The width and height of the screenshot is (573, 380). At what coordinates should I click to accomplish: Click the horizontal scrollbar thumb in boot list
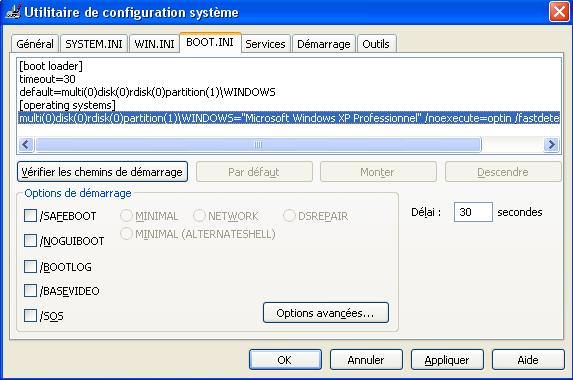coord(258,145)
